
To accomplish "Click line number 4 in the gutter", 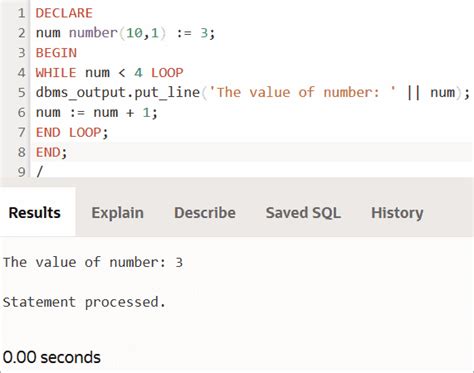I will pos(21,73).
